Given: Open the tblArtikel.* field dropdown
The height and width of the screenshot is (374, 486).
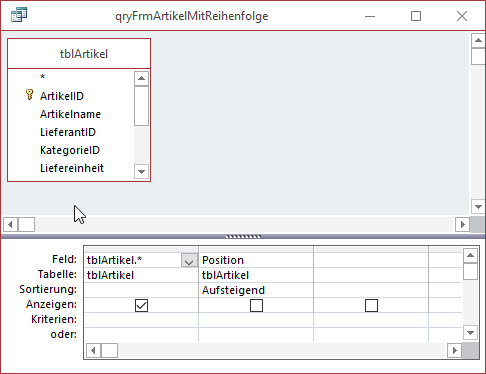Looking at the screenshot, I should (189, 260).
